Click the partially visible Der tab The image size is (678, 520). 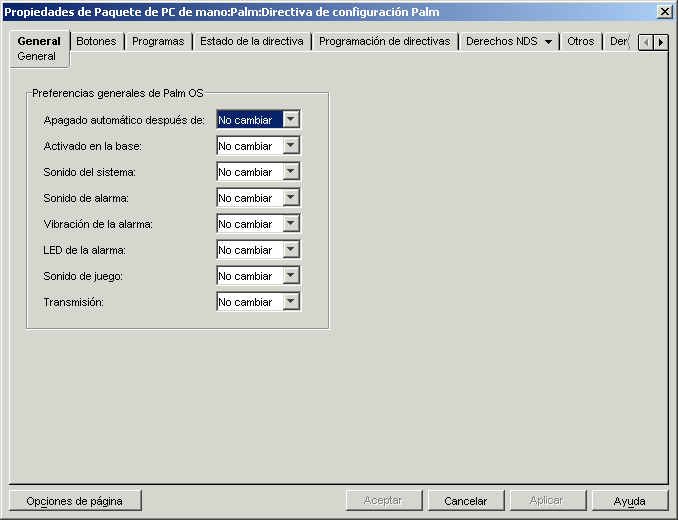618,41
